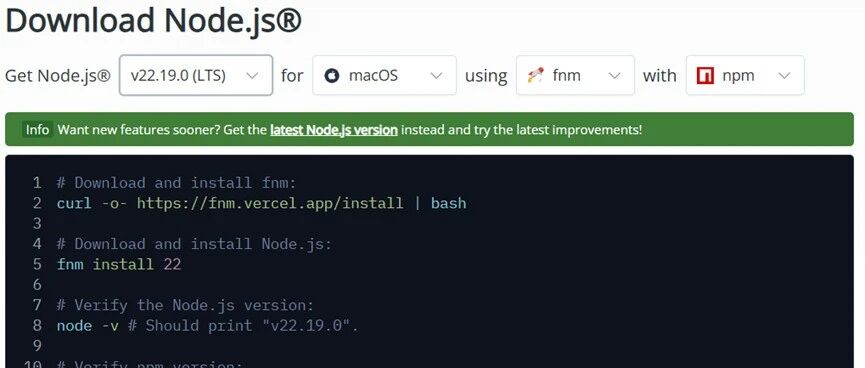Click the Download Node.js® page heading
The image size is (865, 368).
153,20
